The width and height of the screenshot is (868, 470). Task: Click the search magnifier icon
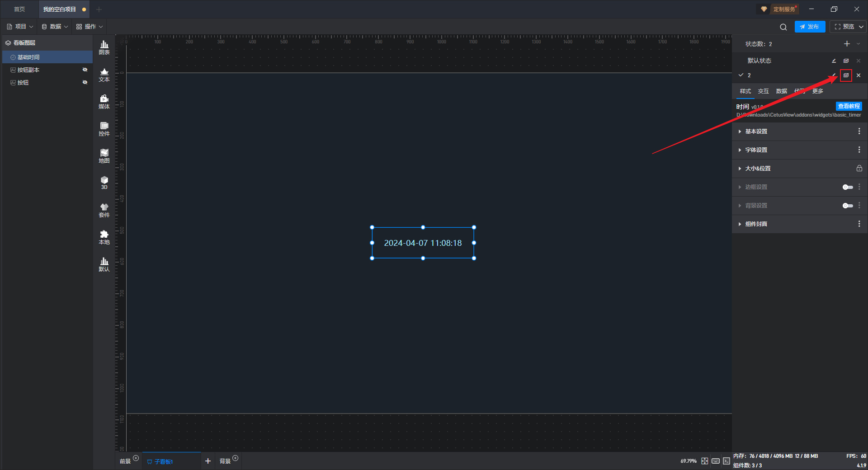click(x=783, y=27)
